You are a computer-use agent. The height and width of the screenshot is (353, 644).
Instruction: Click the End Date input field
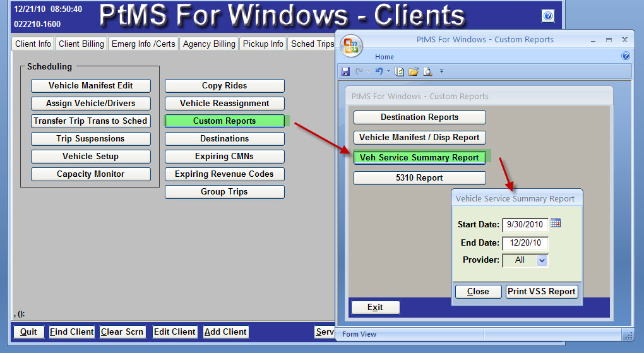tap(525, 243)
